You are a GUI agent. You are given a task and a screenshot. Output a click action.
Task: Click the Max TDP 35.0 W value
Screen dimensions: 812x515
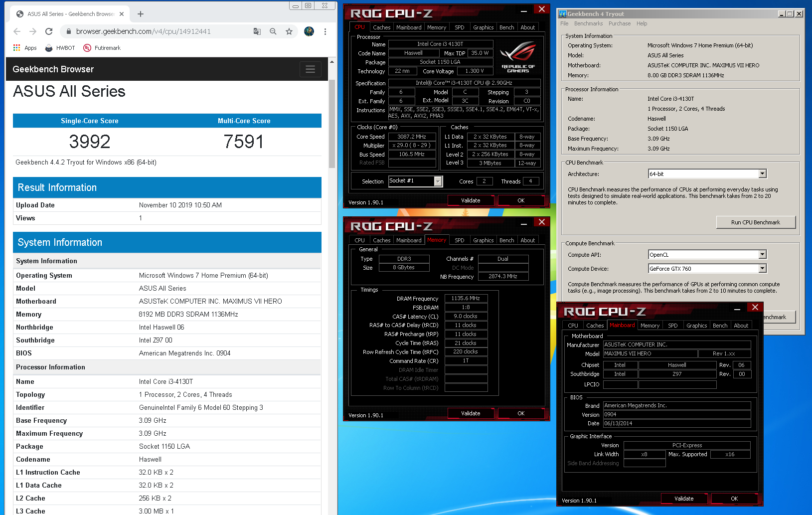click(480, 53)
